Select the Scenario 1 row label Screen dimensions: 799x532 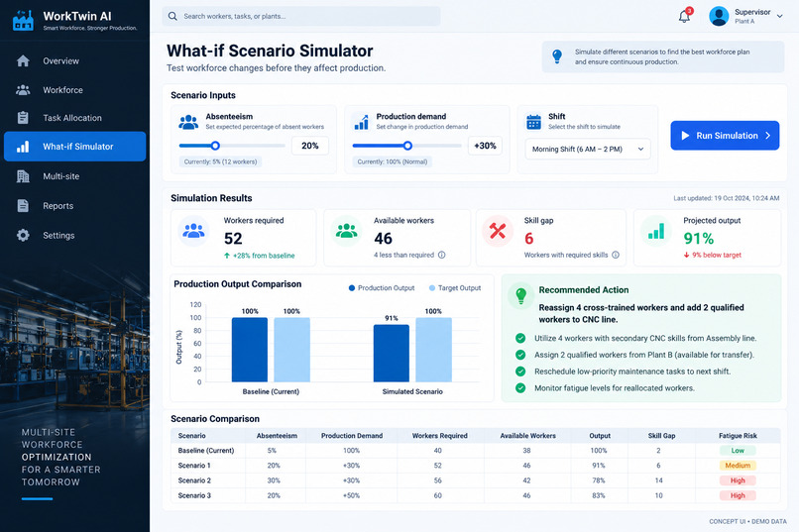tap(194, 466)
